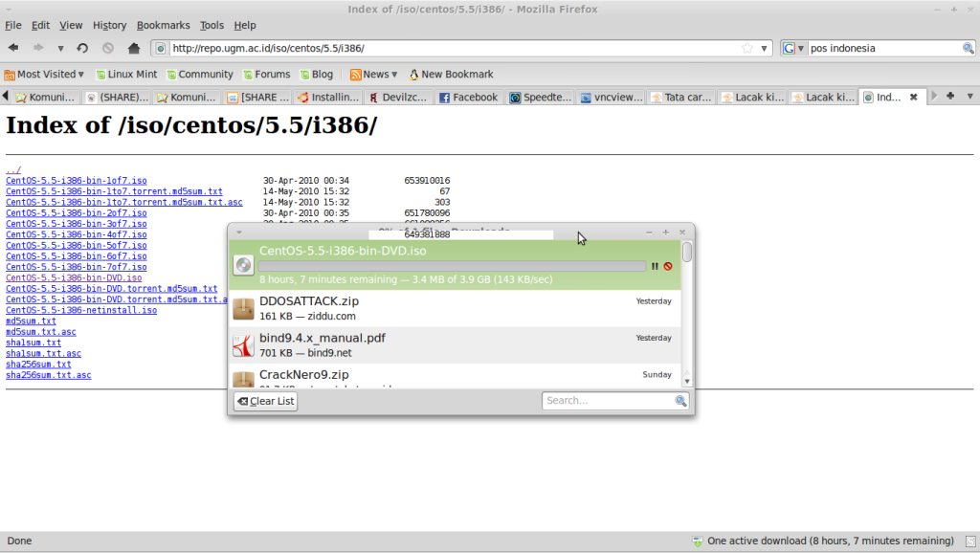This screenshot has height=553, width=980.
Task: Click the DDOSATTACK.zip package icon
Action: (243, 309)
